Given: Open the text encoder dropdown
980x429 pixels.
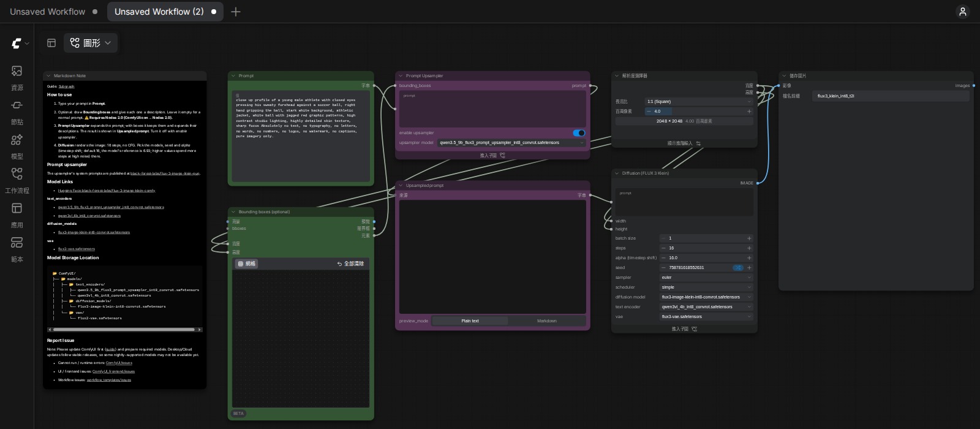Looking at the screenshot, I should 706,307.
